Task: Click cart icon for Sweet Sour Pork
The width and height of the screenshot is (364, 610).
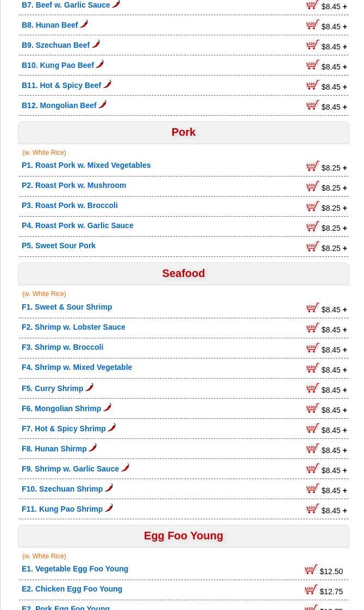Action: point(312,247)
